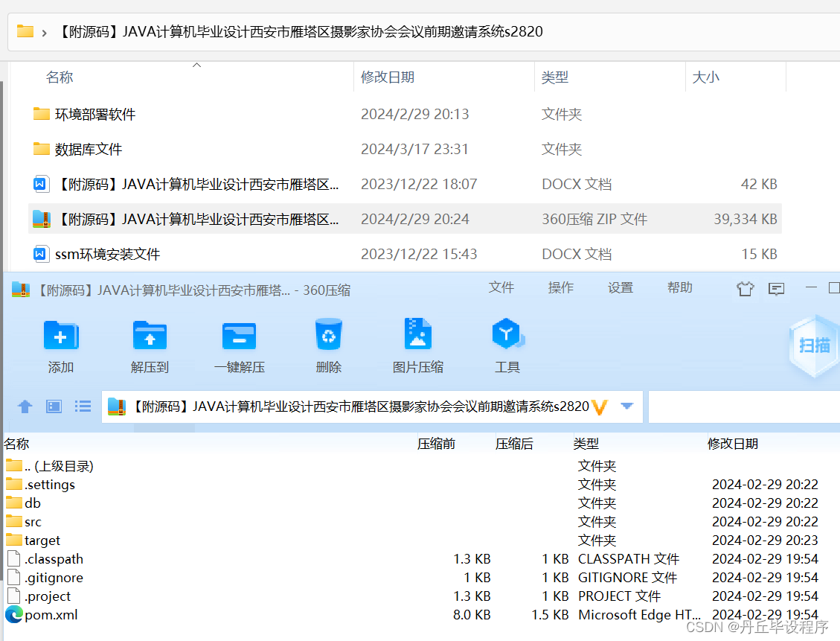
Task: Click the up-arrow navigate-up icon
Action: [x=25, y=406]
